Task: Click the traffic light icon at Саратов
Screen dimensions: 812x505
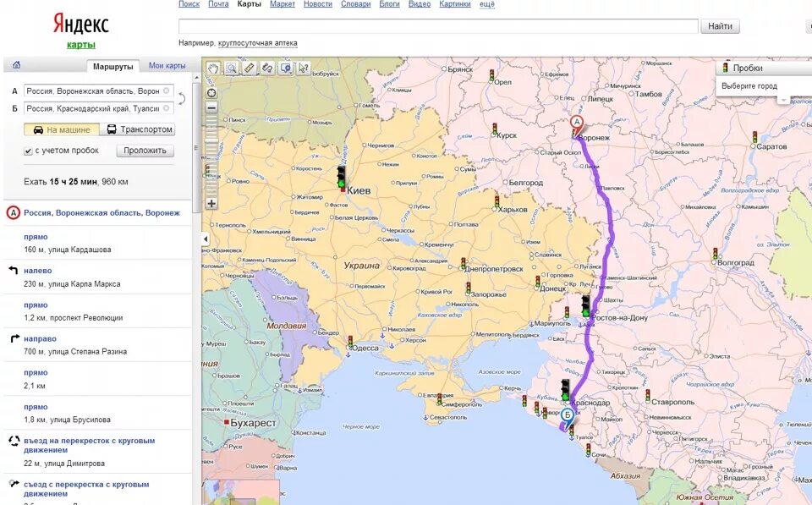Action: pos(754,137)
